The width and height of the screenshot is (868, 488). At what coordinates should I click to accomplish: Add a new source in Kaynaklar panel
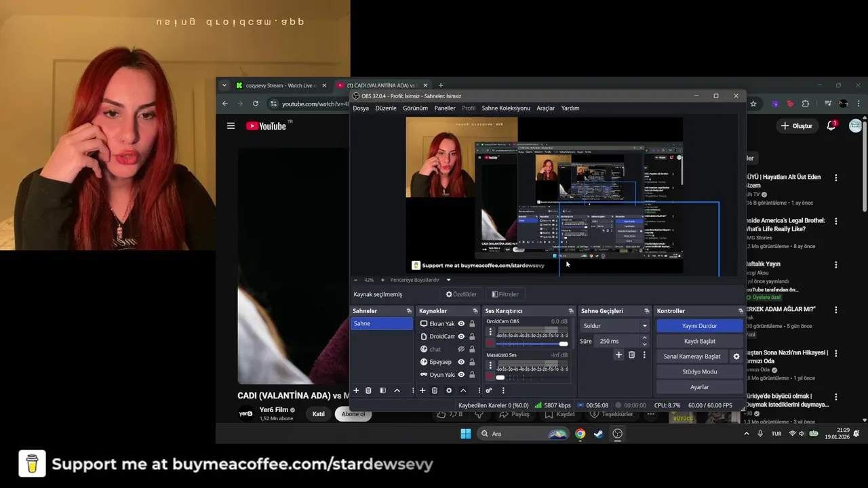pos(422,390)
